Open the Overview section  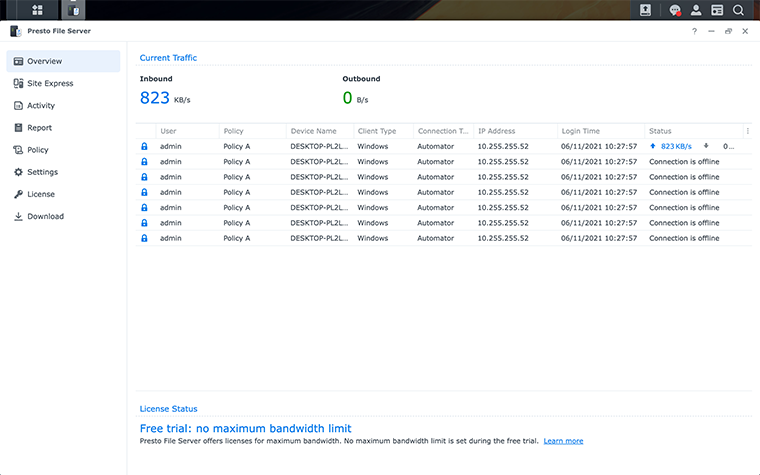pos(44,61)
